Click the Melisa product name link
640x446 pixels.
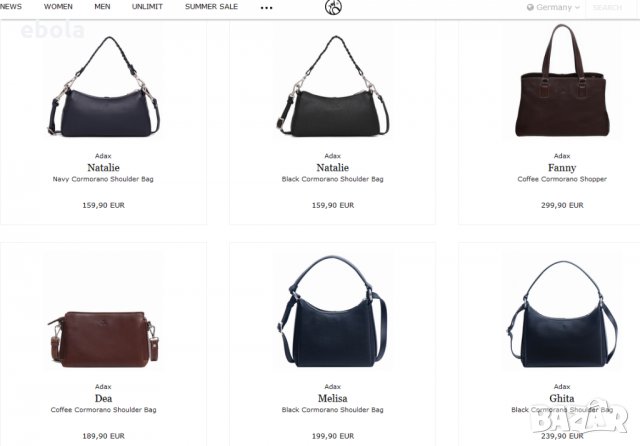pos(333,398)
